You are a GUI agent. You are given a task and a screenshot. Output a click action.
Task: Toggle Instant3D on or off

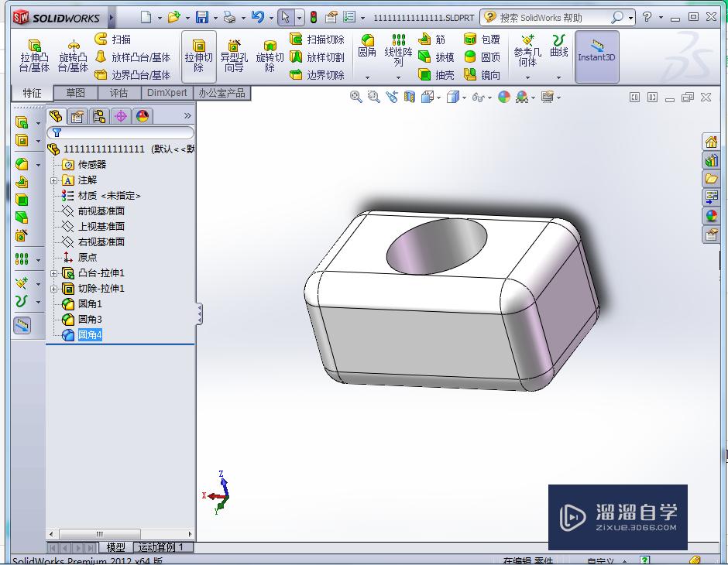pos(596,56)
